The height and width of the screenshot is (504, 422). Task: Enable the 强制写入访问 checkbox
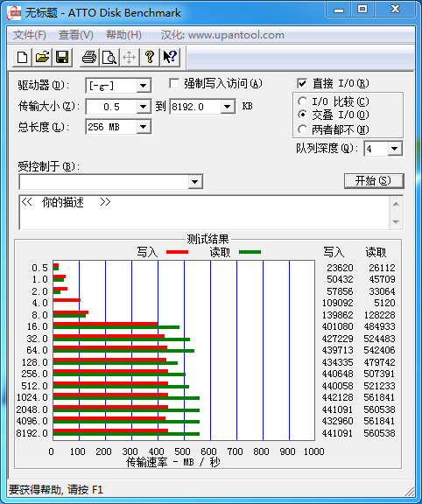(x=174, y=84)
